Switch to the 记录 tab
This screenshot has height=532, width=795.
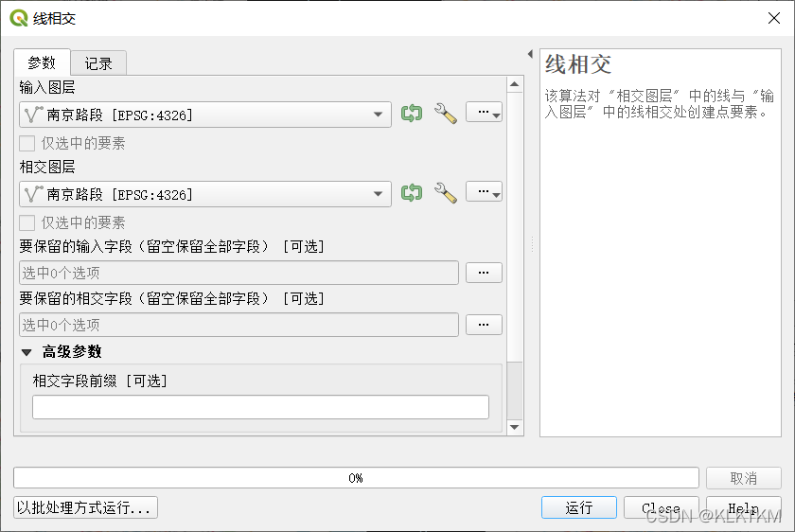click(98, 64)
